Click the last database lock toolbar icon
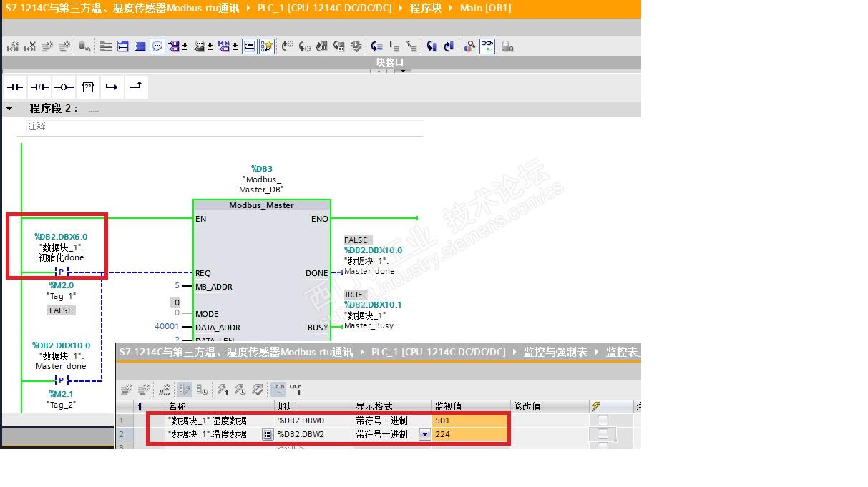This screenshot has width=868, height=487. tap(507, 46)
